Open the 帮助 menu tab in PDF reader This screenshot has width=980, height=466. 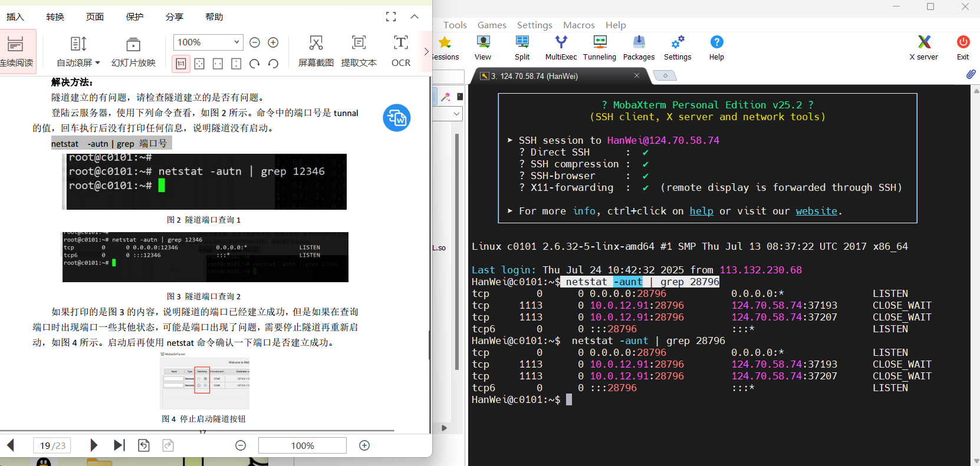(214, 16)
